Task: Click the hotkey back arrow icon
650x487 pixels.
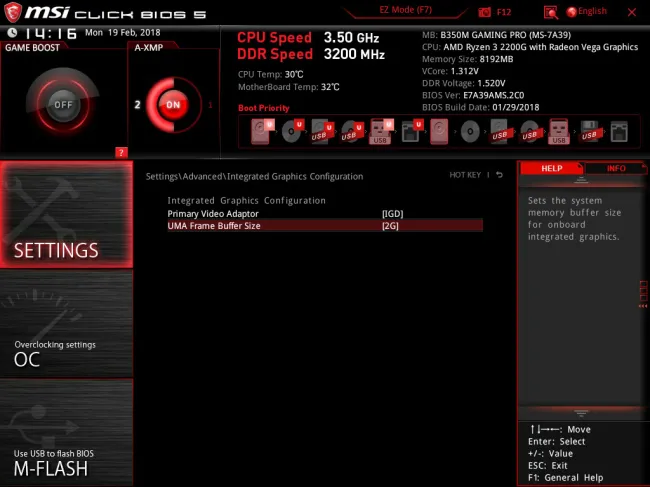Action: pos(500,176)
